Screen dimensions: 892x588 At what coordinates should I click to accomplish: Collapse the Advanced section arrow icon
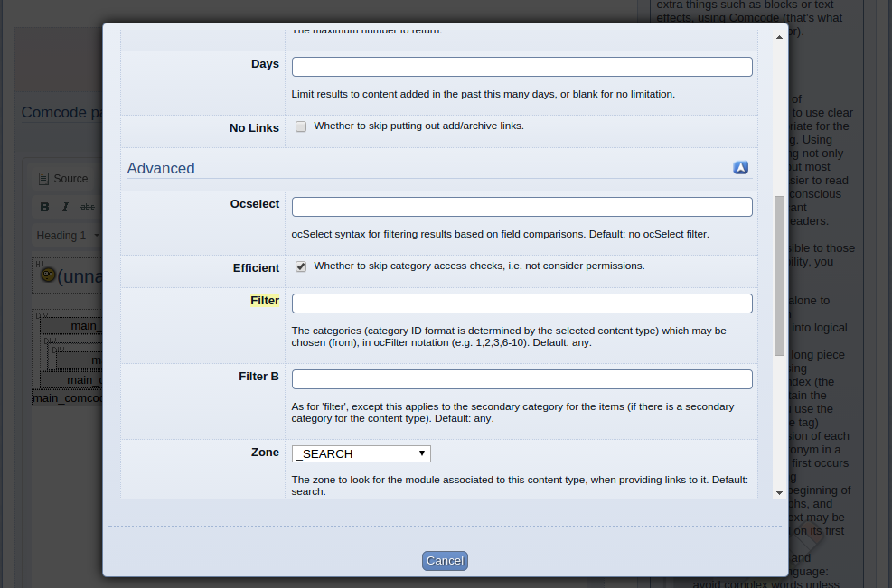tap(740, 168)
